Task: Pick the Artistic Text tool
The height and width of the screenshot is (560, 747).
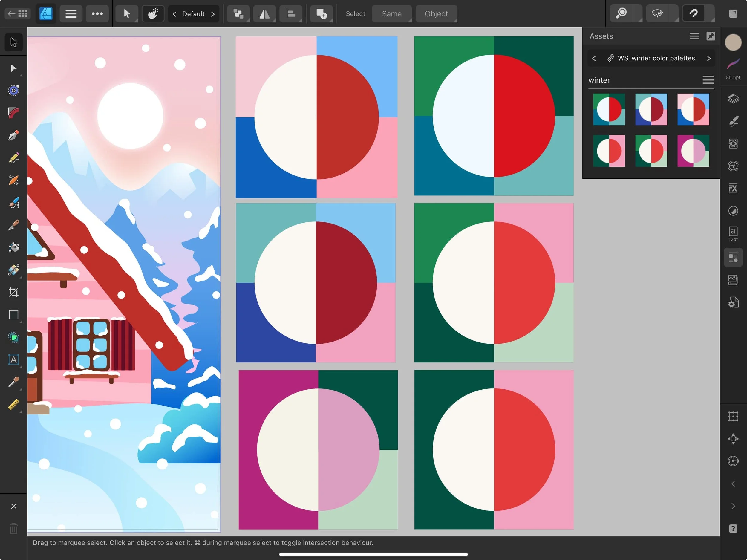Action: coord(13,360)
